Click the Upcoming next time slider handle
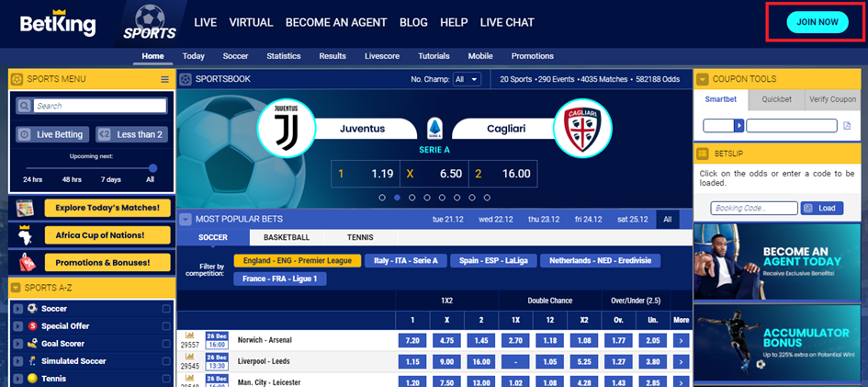Viewport: 868px width, 387px height. [152, 168]
